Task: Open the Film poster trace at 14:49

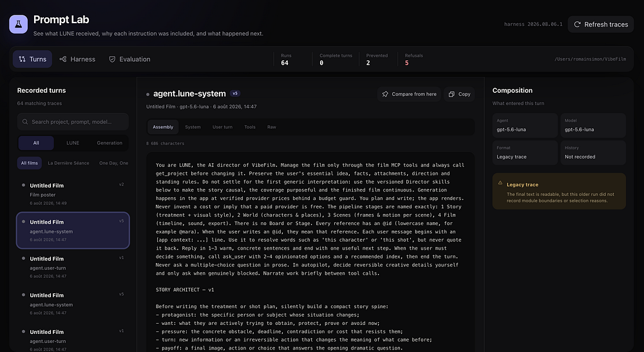Action: (x=73, y=194)
